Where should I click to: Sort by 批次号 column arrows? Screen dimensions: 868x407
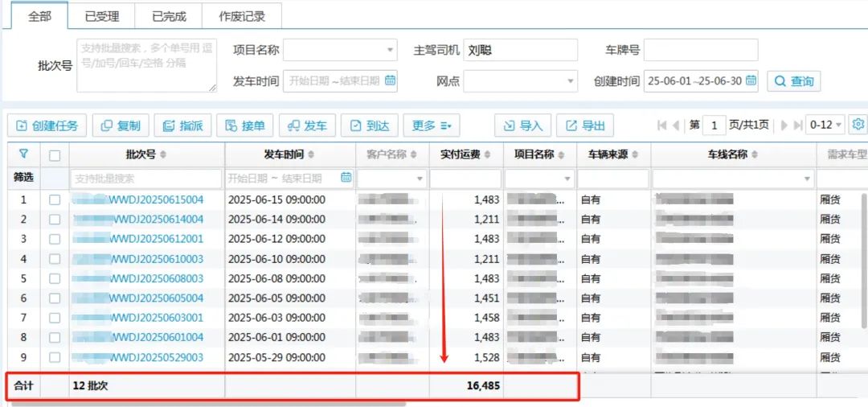162,154
